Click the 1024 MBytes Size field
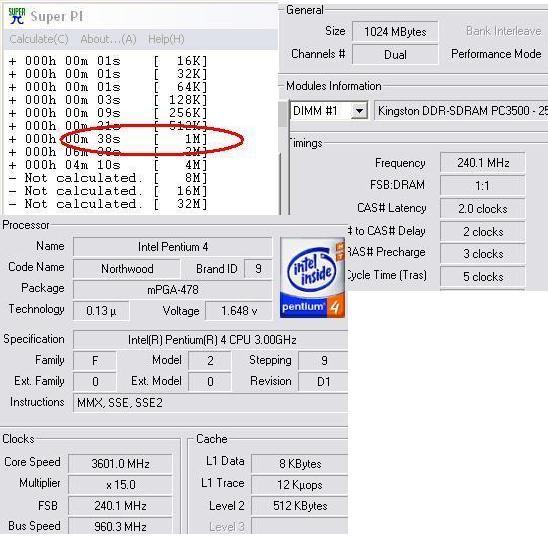 tap(395, 32)
